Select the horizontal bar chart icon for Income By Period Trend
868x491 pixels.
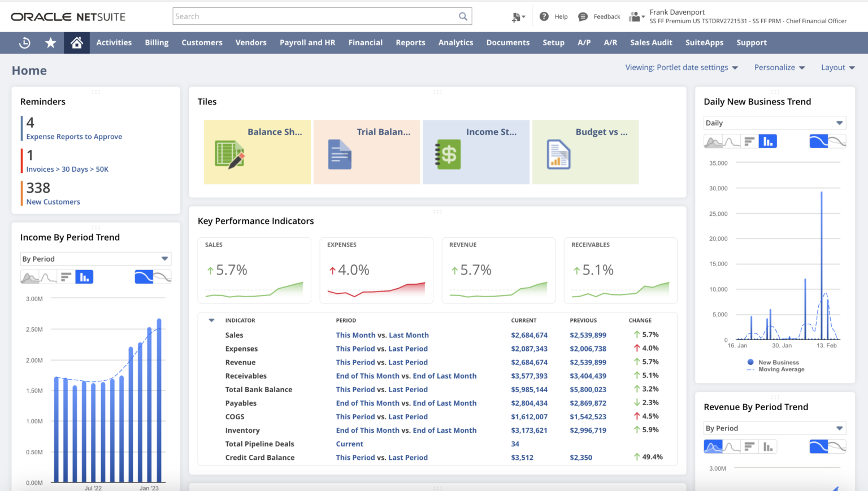tap(66, 276)
